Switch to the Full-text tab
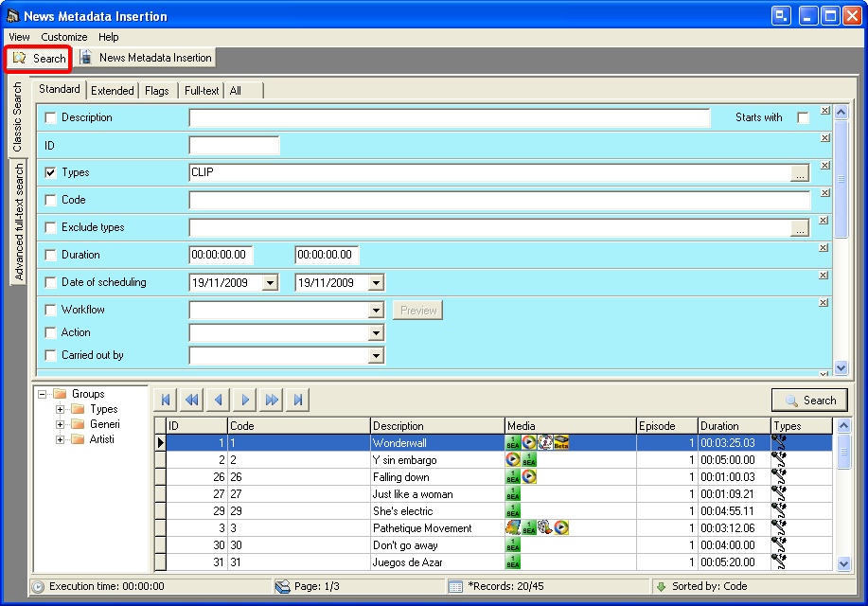Image resolution: width=868 pixels, height=606 pixels. tap(201, 91)
